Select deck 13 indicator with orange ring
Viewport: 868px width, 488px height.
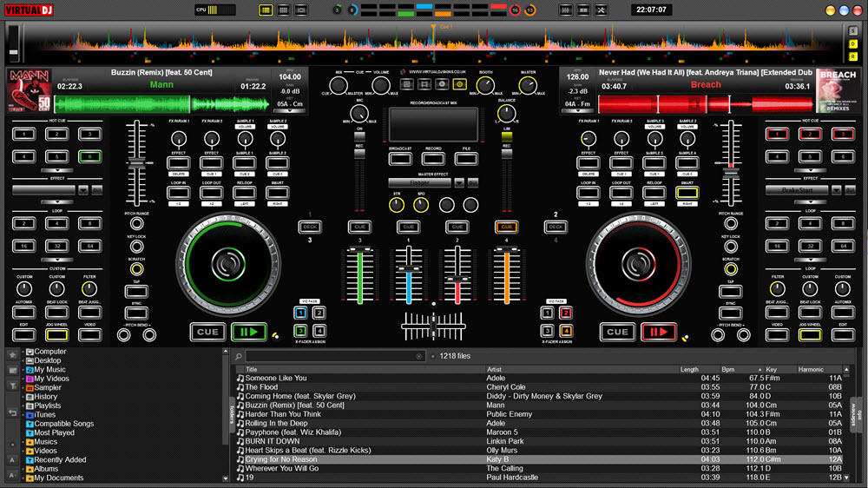529,10
